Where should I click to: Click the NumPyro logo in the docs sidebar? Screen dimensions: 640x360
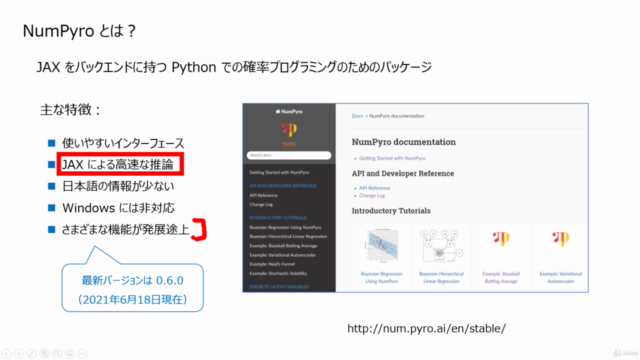click(x=289, y=130)
